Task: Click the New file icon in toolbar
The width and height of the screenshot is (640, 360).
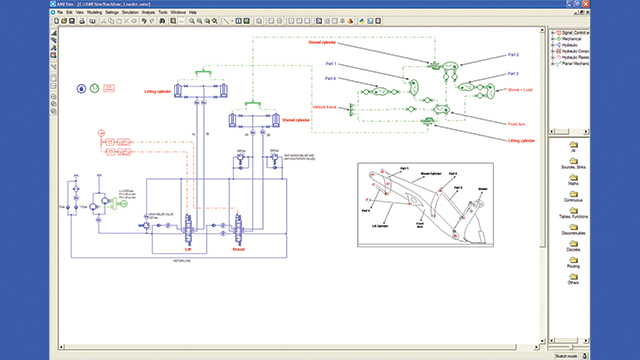Action: pyautogui.click(x=56, y=21)
